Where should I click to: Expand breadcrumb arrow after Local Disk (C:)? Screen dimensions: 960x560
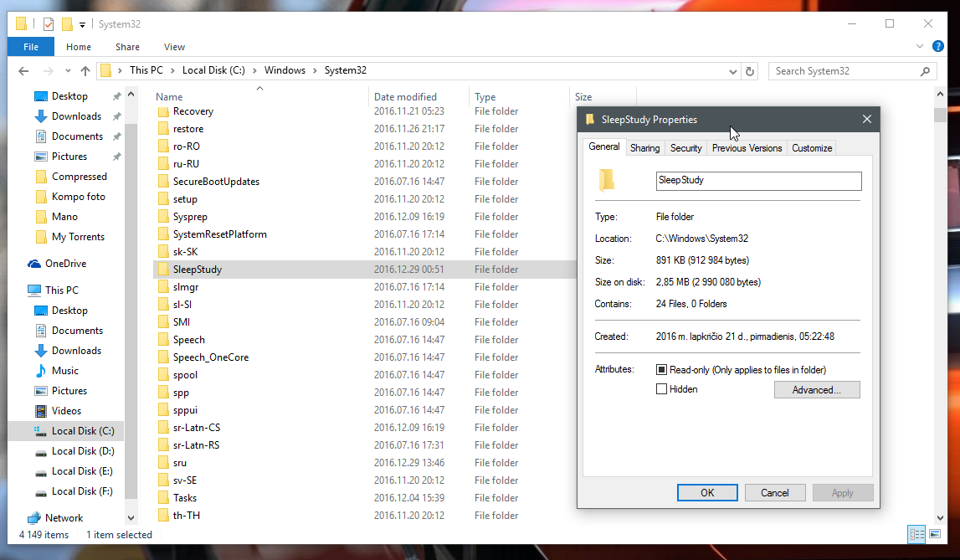[254, 71]
